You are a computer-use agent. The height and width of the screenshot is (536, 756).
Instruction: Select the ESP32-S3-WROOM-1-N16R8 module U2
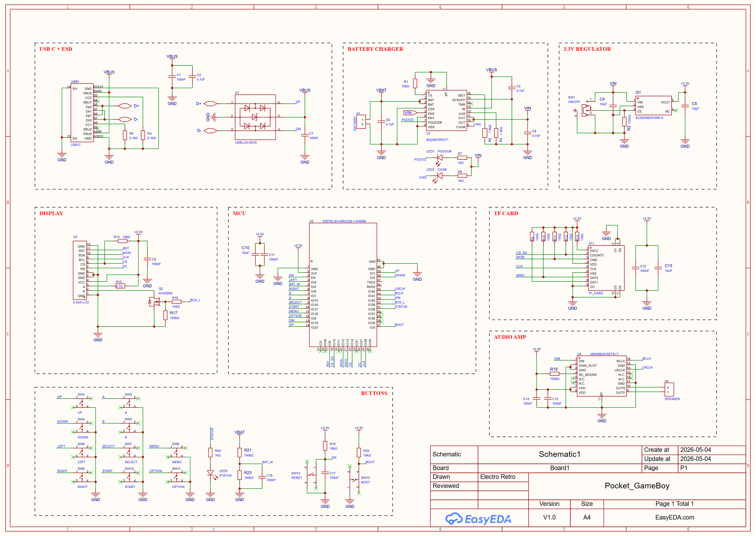point(343,285)
